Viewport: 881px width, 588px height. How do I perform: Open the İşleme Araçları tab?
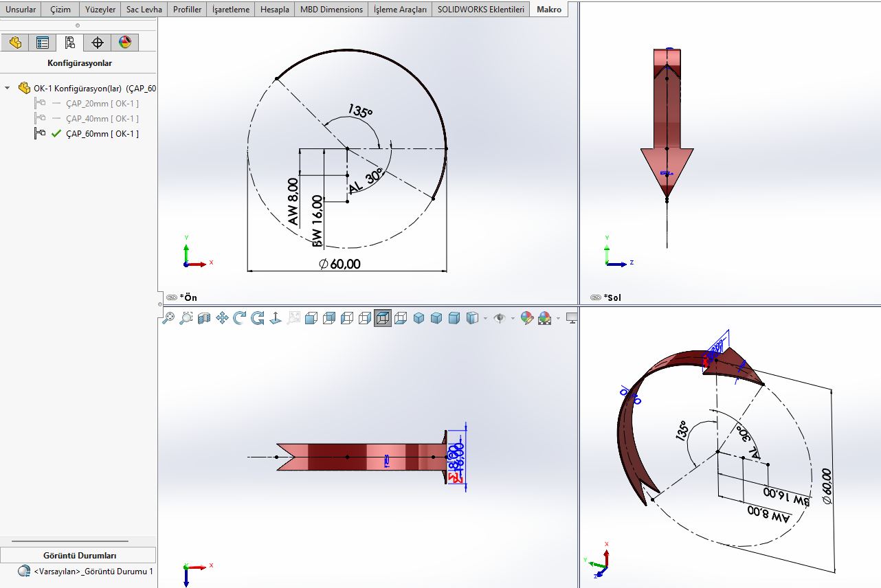point(401,10)
